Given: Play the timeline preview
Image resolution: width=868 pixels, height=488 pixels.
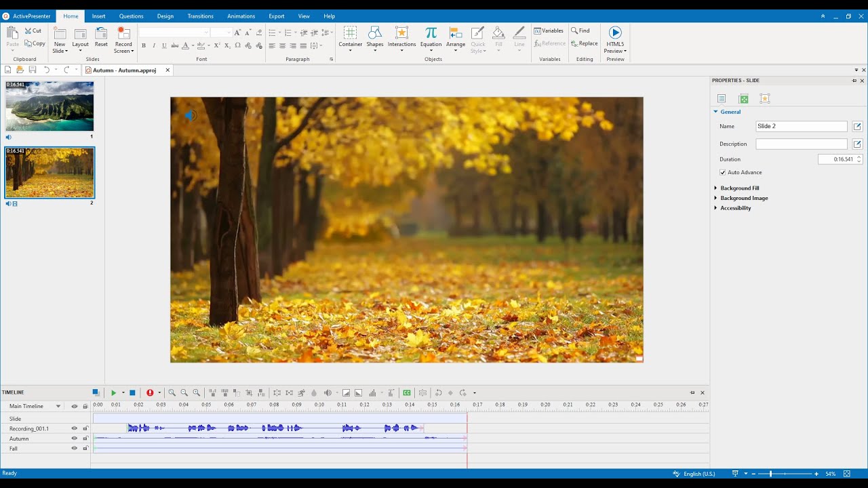Looking at the screenshot, I should click(114, 392).
